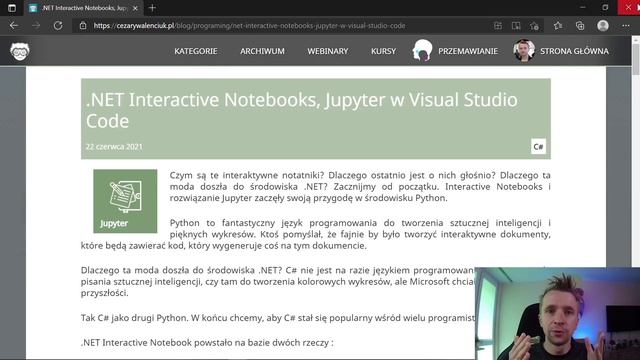640x360 pixels.
Task: Open the C# category tag
Action: coord(538,147)
